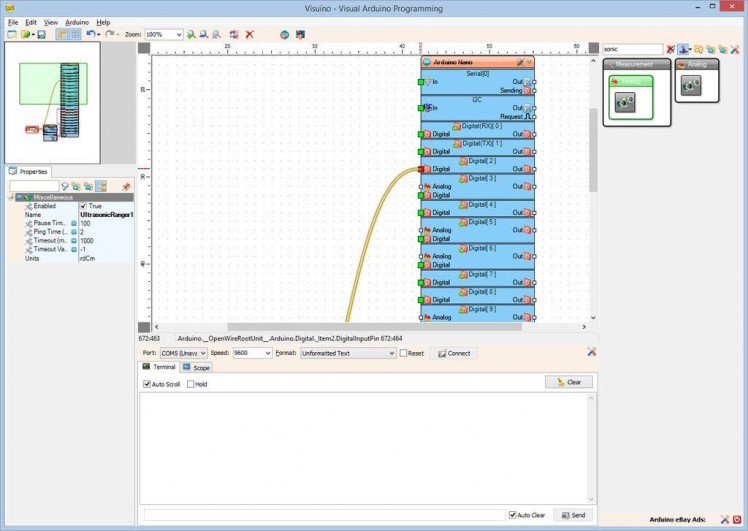Click the Save project toolbar icon
Screen dimensions: 748x531
41,34
